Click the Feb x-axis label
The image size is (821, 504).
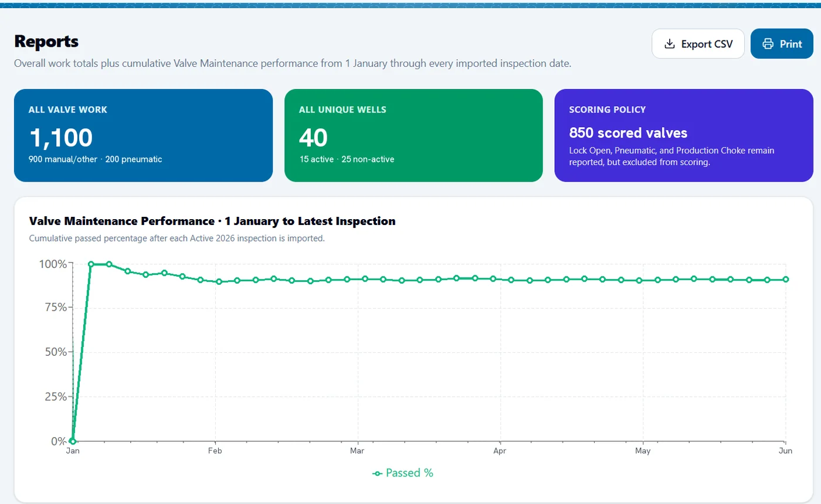pyautogui.click(x=215, y=451)
